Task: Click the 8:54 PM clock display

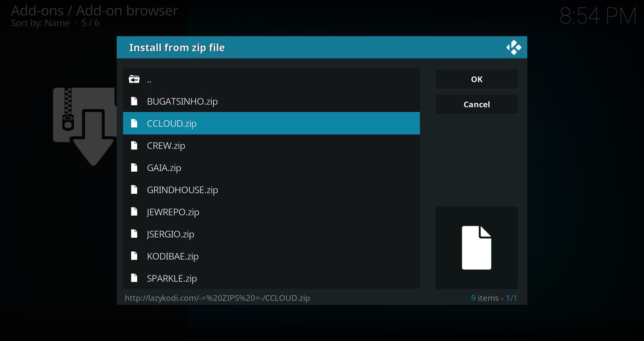Action: pyautogui.click(x=597, y=17)
